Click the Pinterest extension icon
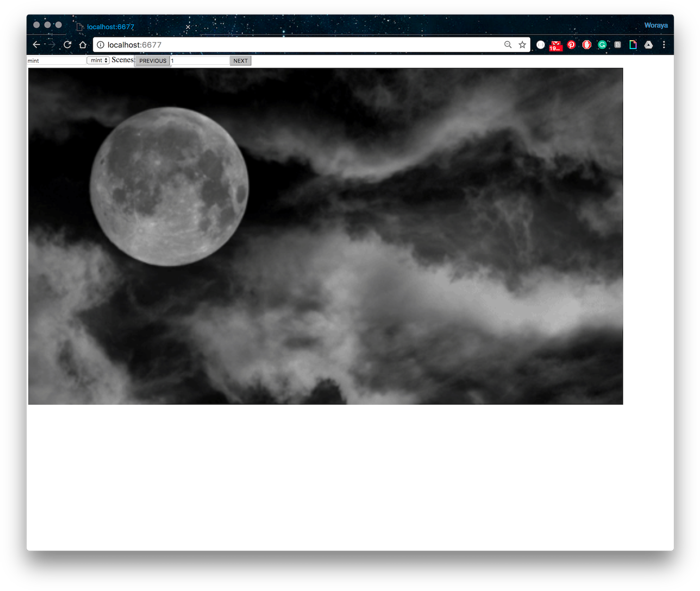Image resolution: width=700 pixels, height=591 pixels. [x=571, y=45]
